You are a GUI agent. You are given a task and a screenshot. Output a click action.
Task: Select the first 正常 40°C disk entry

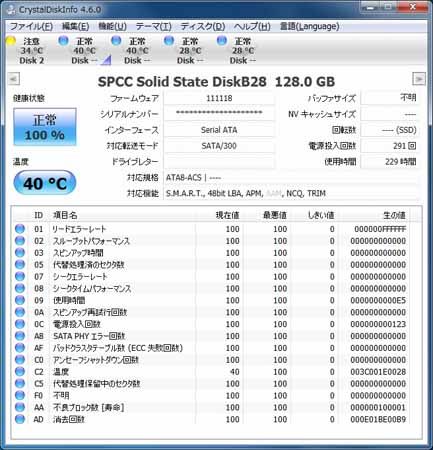click(84, 51)
